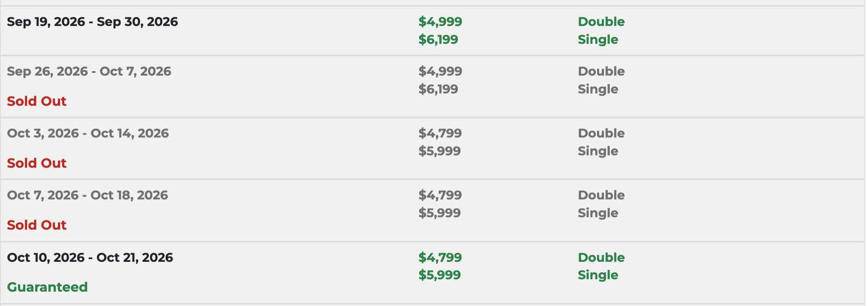868x306 pixels.
Task: Click Sold Out under Oct 7 departure
Action: click(37, 225)
